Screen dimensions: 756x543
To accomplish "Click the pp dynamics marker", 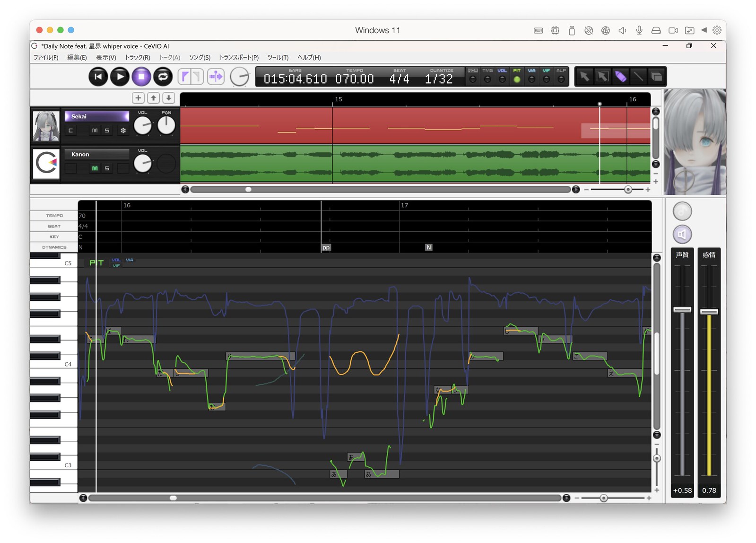I will pyautogui.click(x=326, y=247).
